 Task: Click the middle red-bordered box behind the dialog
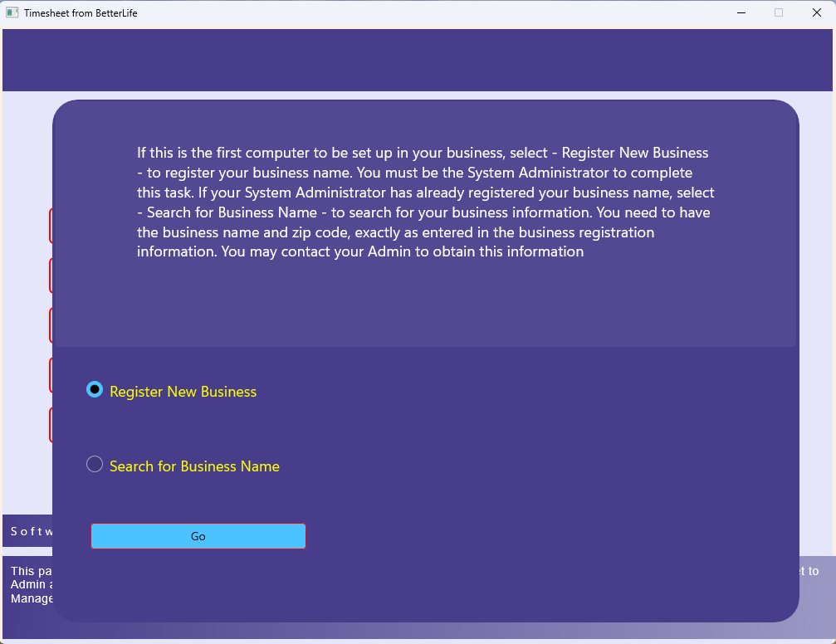pyautogui.click(x=51, y=325)
